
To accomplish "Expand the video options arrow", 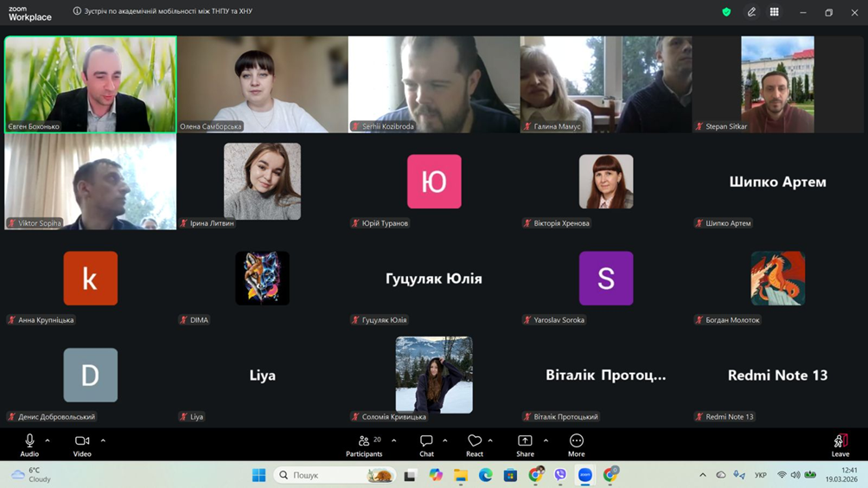I will (103, 441).
